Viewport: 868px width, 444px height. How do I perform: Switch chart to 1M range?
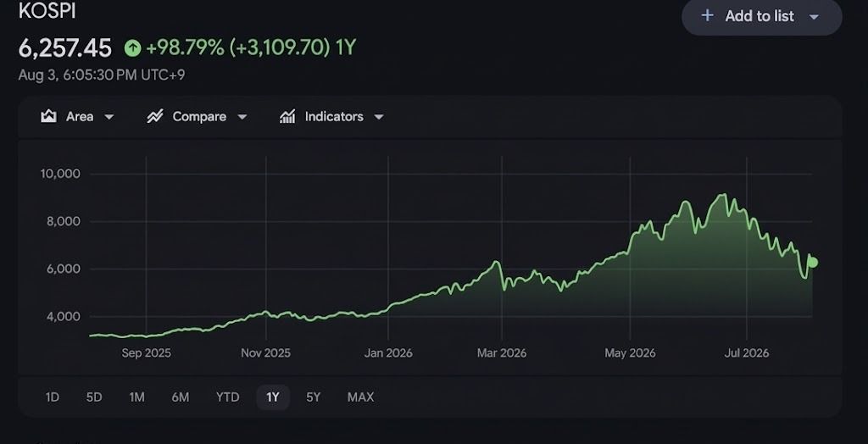pyautogui.click(x=136, y=397)
